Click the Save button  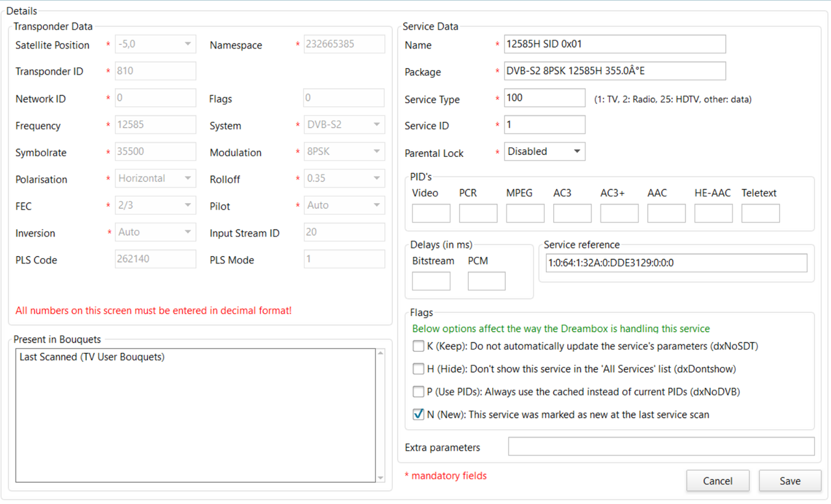pyautogui.click(x=790, y=481)
